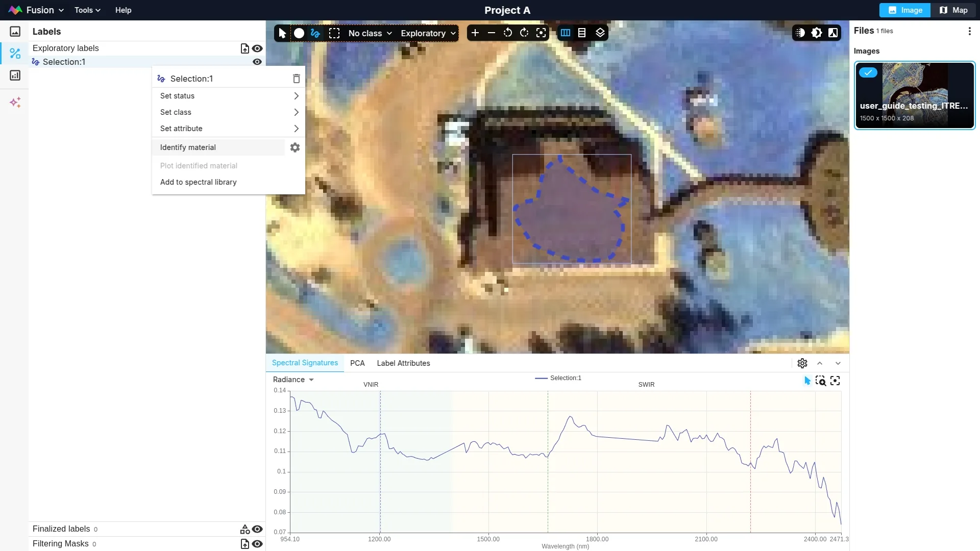Switch to the PCA tab
The height and width of the screenshot is (551, 980).
click(x=357, y=363)
